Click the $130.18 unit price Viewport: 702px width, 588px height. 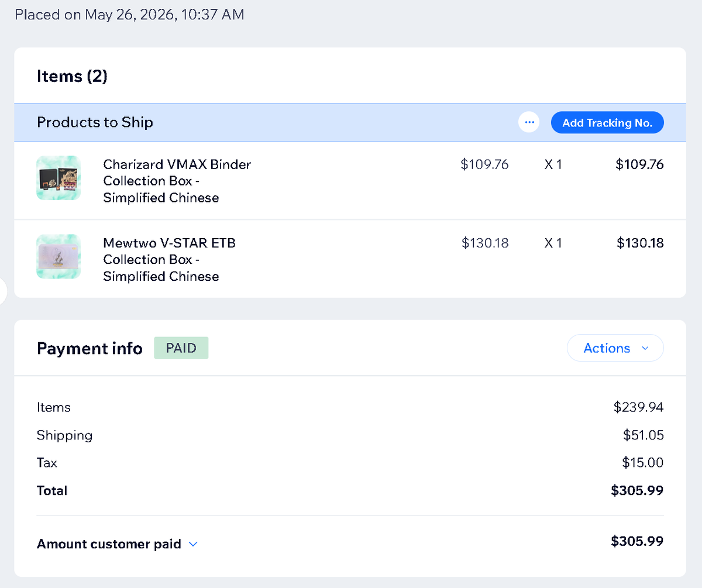click(485, 243)
